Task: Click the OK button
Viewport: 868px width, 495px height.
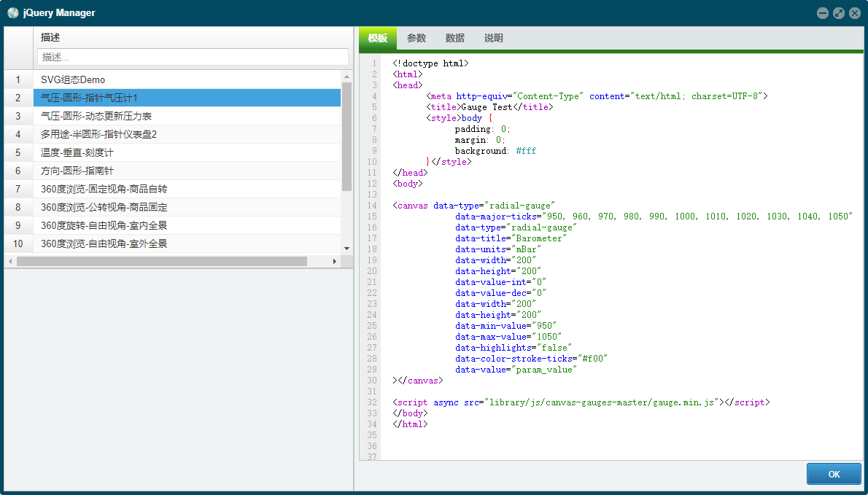Action: coord(834,474)
